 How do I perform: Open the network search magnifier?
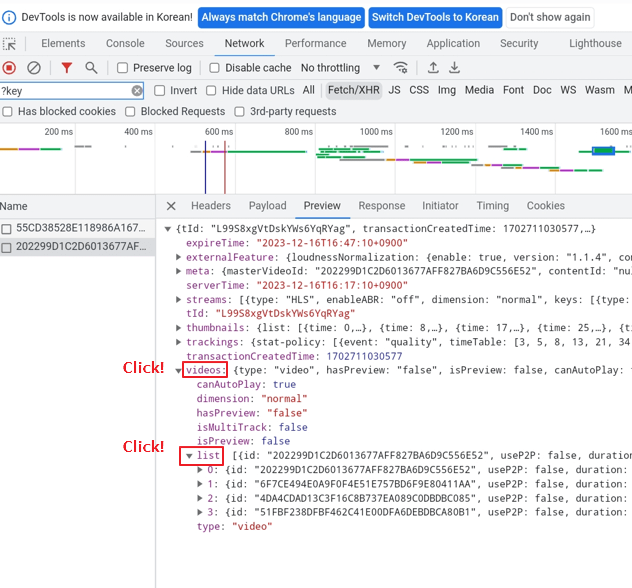click(91, 68)
